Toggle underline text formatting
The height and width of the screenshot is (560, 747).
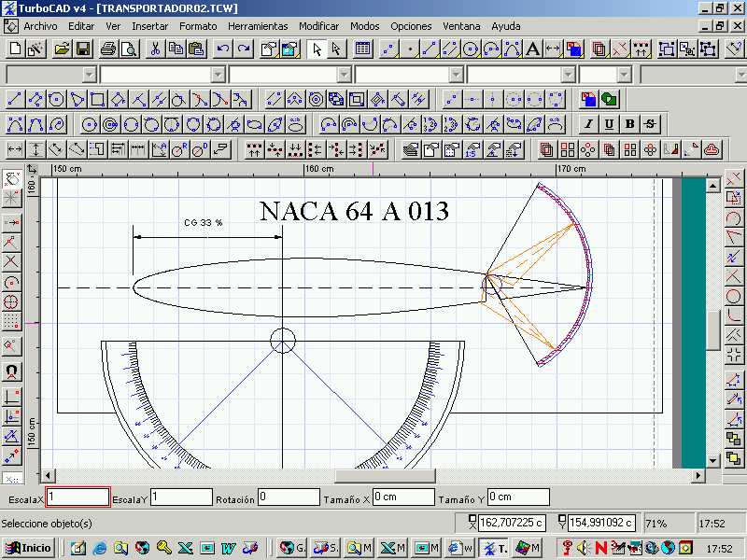pyautogui.click(x=609, y=124)
